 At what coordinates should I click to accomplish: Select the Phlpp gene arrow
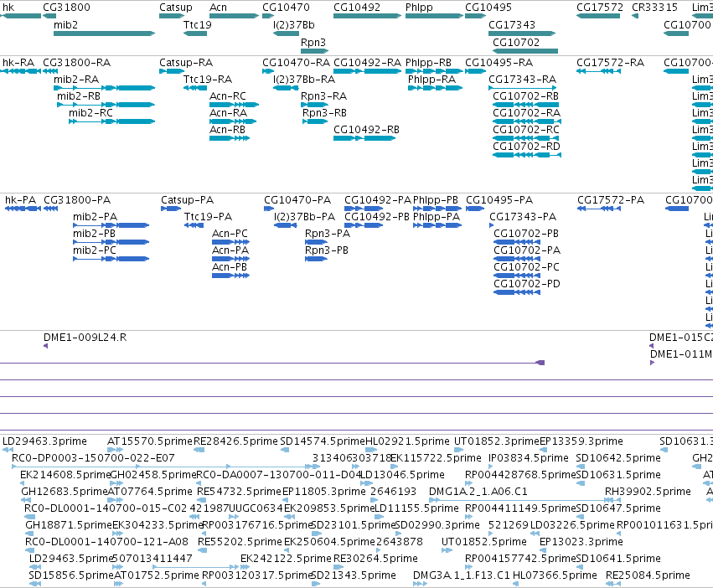[434, 16]
